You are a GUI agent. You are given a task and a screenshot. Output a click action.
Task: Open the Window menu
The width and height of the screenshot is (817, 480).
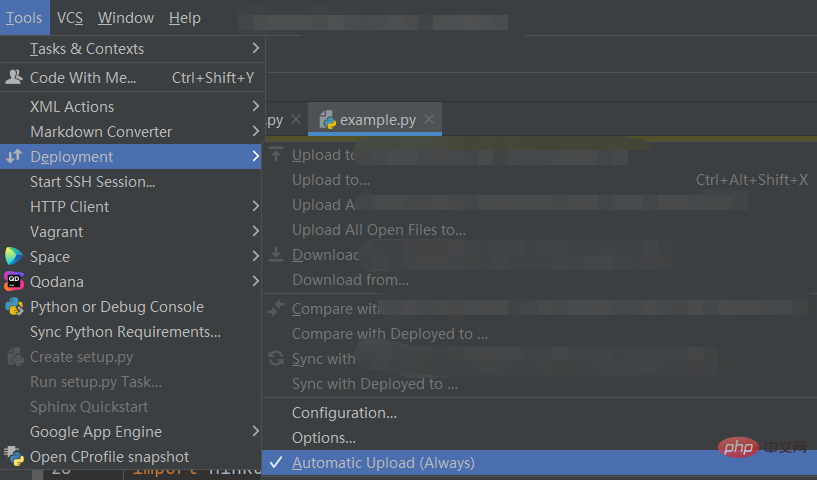click(126, 18)
